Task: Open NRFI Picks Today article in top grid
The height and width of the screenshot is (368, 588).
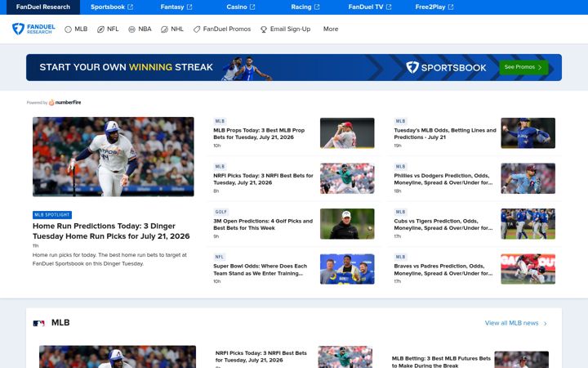Action: tap(263, 179)
